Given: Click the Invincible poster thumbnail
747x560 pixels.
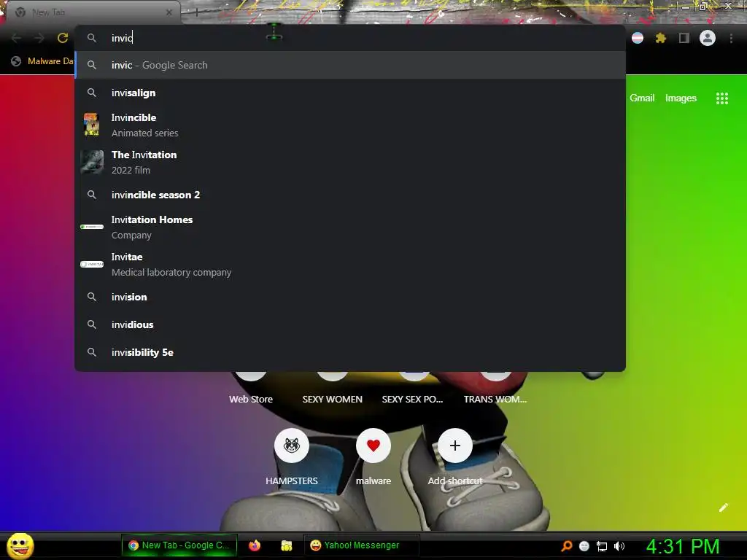Looking at the screenshot, I should tap(91, 124).
